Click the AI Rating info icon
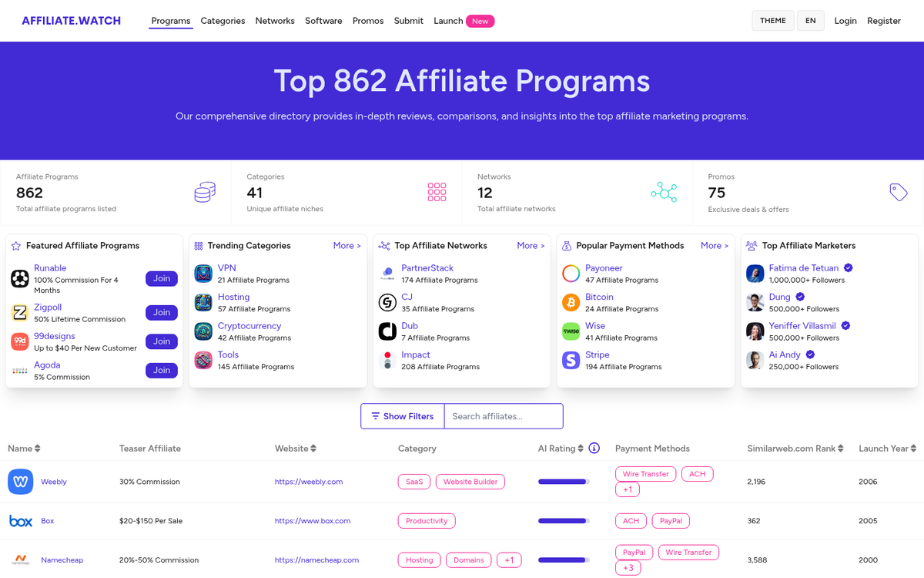924x578 pixels. click(x=593, y=448)
